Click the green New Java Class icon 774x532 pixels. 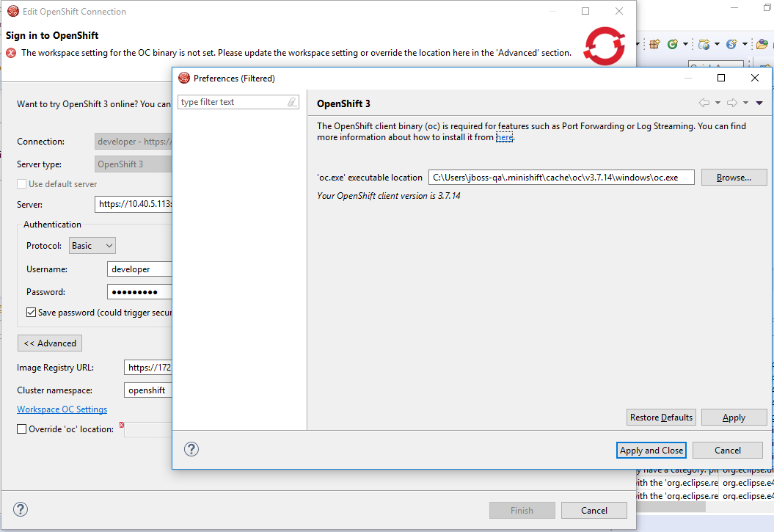672,45
